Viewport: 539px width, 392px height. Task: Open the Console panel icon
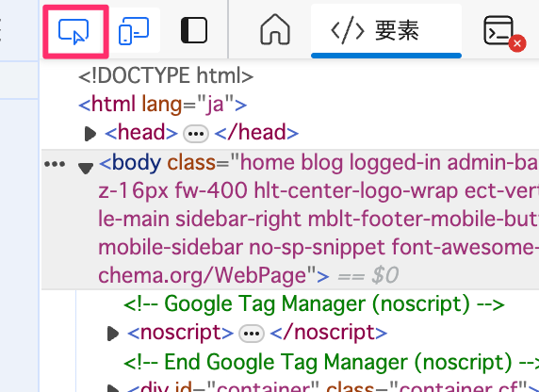pos(498,30)
